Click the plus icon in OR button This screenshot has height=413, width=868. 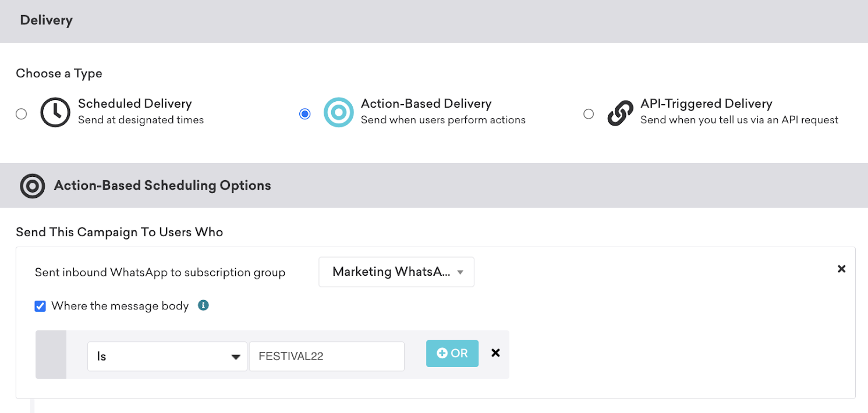442,353
